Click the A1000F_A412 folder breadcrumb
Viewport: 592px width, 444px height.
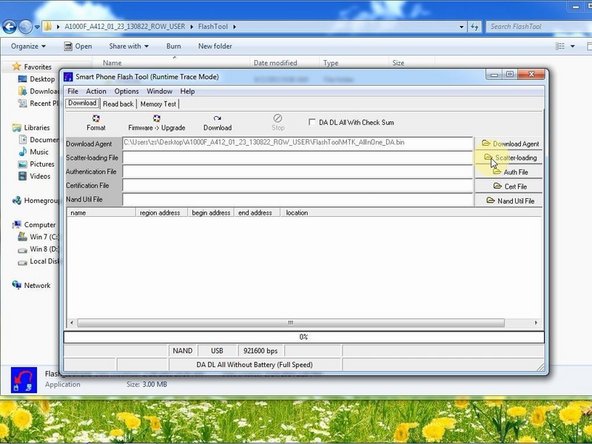point(125,26)
